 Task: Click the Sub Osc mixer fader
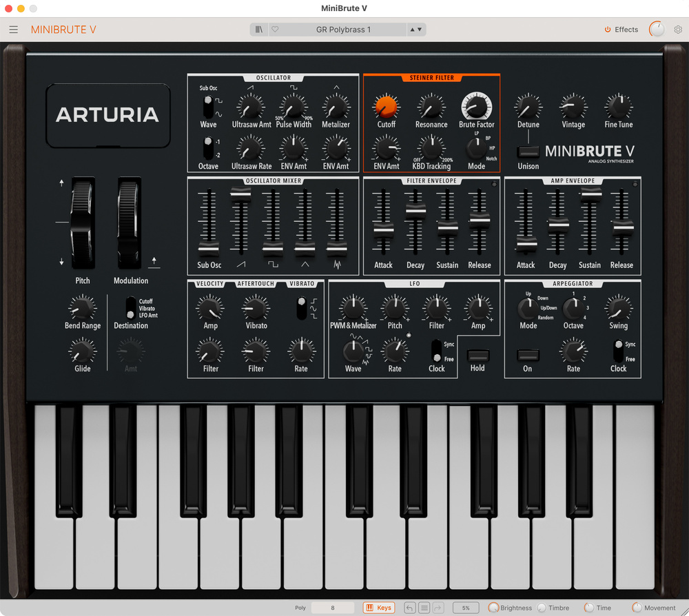[x=209, y=248]
